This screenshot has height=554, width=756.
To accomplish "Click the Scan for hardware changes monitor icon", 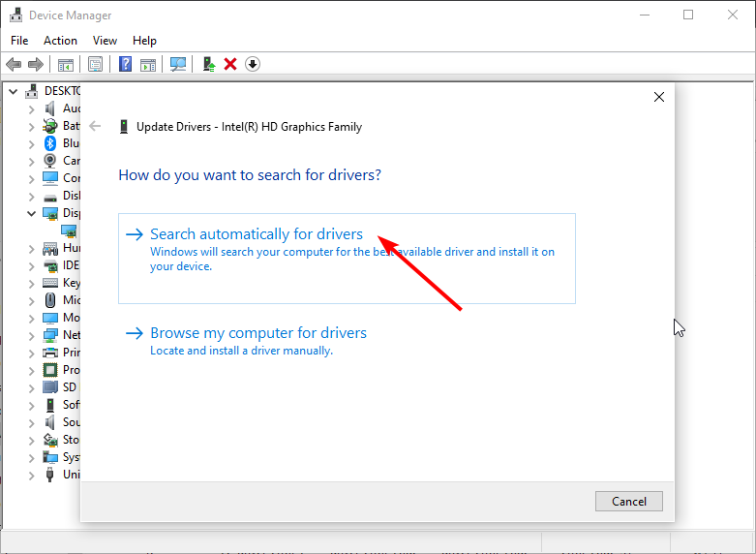I will click(178, 64).
